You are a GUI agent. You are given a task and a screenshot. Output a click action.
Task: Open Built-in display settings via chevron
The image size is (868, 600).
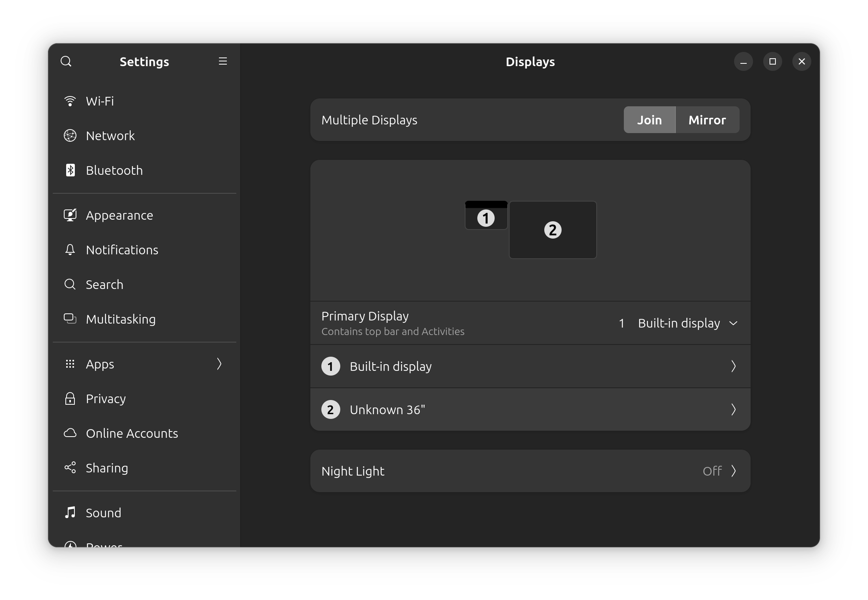pos(733,366)
